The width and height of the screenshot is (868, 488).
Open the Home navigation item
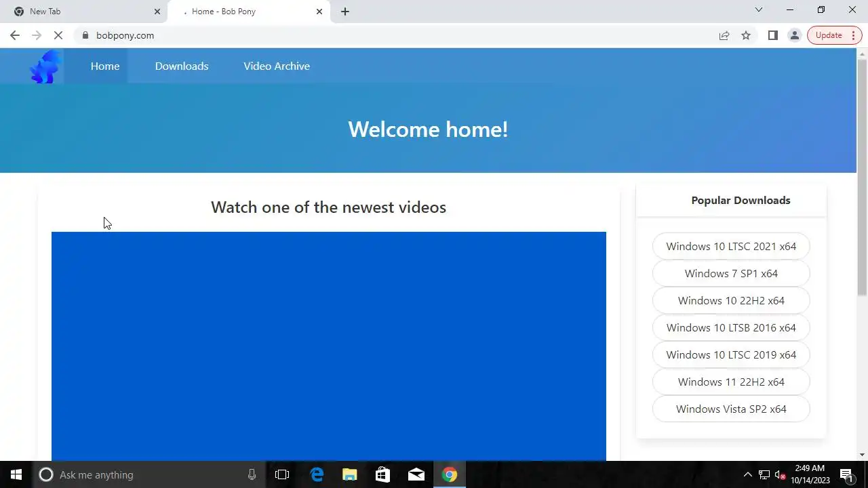pos(105,66)
